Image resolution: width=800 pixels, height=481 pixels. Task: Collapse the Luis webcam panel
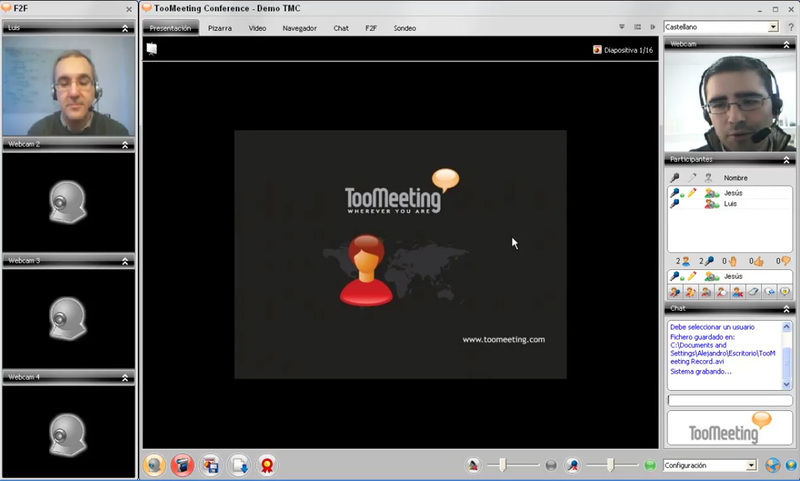[125, 29]
